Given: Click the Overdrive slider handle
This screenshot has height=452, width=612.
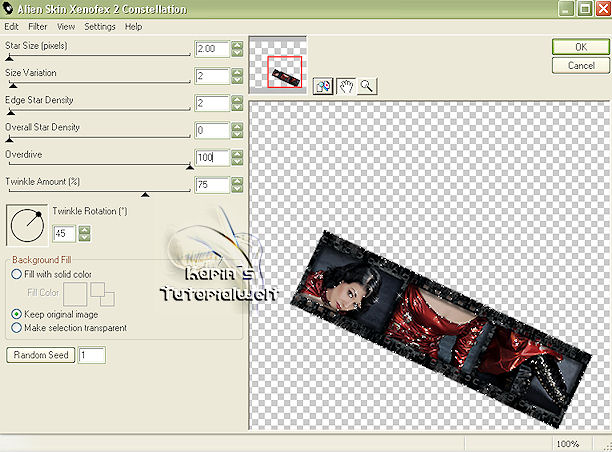Looking at the screenshot, I should click(190, 167).
